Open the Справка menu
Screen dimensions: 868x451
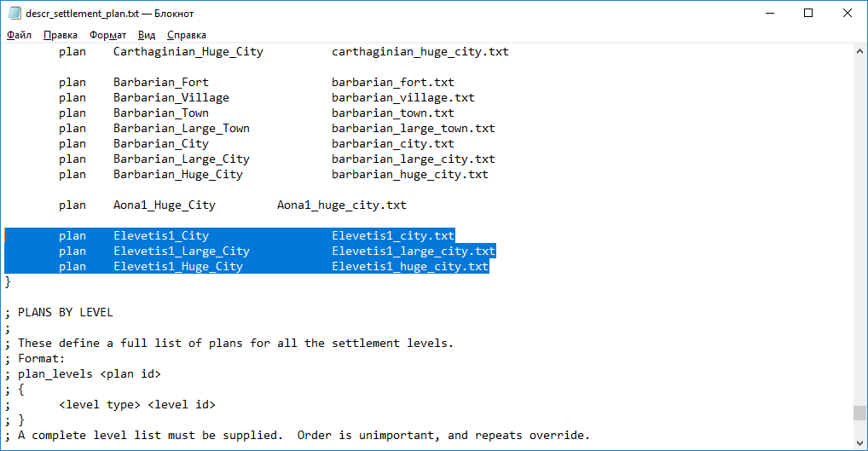[187, 35]
